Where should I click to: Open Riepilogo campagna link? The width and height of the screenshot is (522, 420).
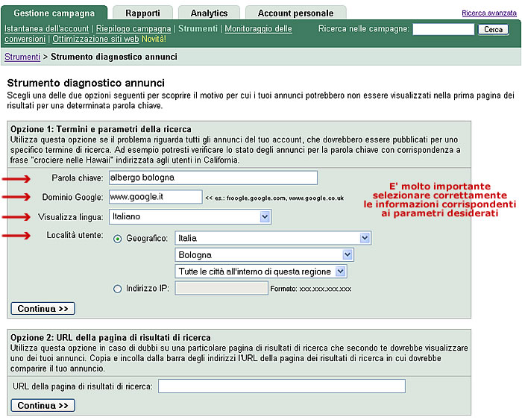pos(133,28)
